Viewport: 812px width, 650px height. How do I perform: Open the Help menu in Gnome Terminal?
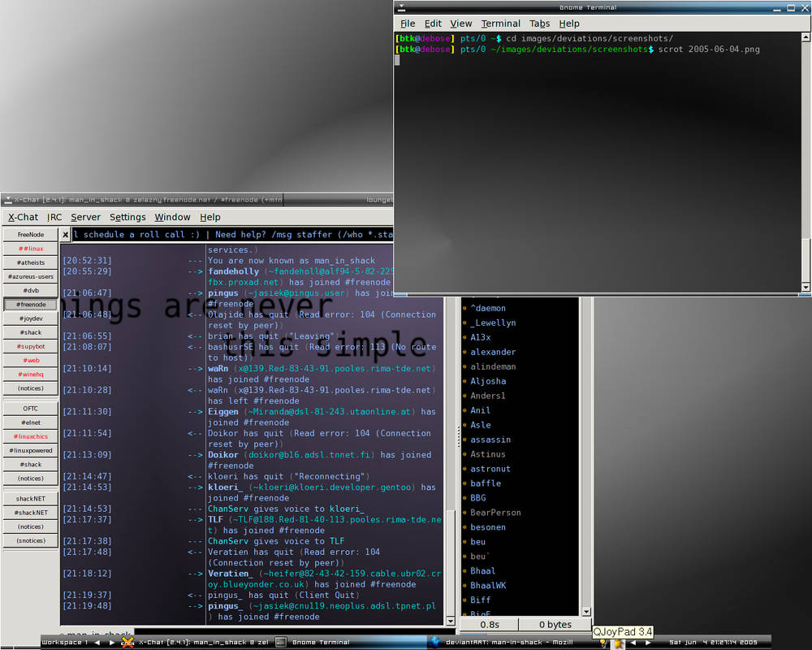coord(569,24)
